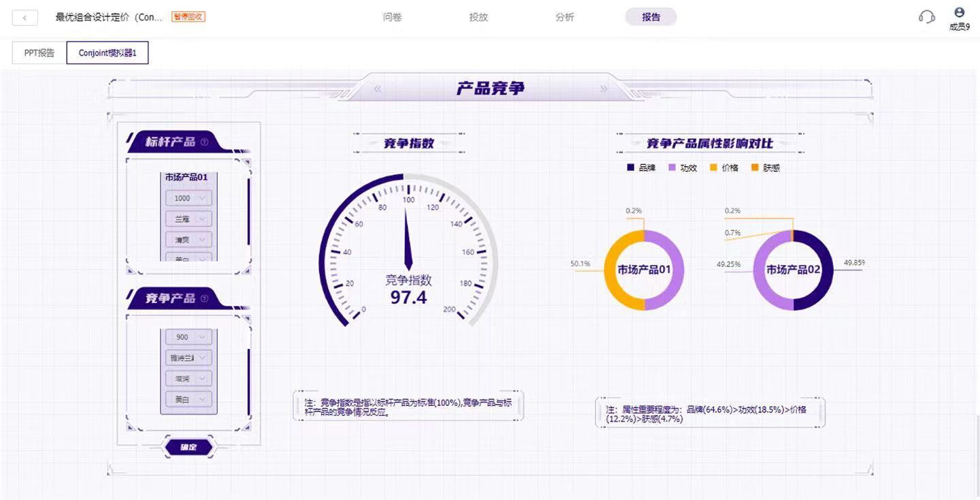Click right double-chevron beside 产品竞争 title
The height and width of the screenshot is (500, 980).
603,89
